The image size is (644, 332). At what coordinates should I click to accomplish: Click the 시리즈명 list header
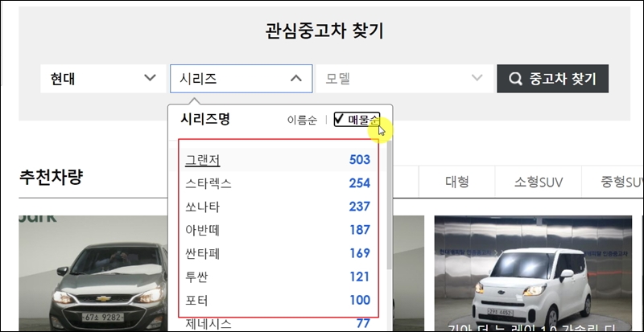pyautogui.click(x=205, y=119)
